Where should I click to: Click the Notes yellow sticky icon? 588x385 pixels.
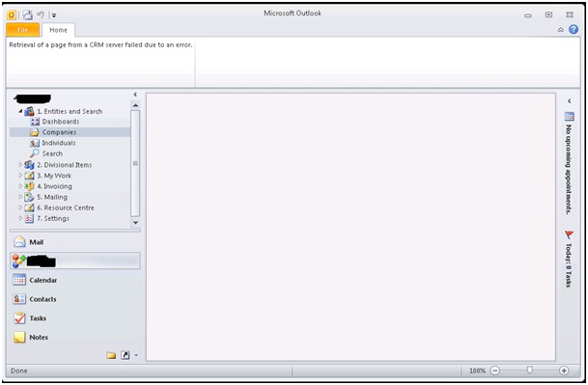19,337
